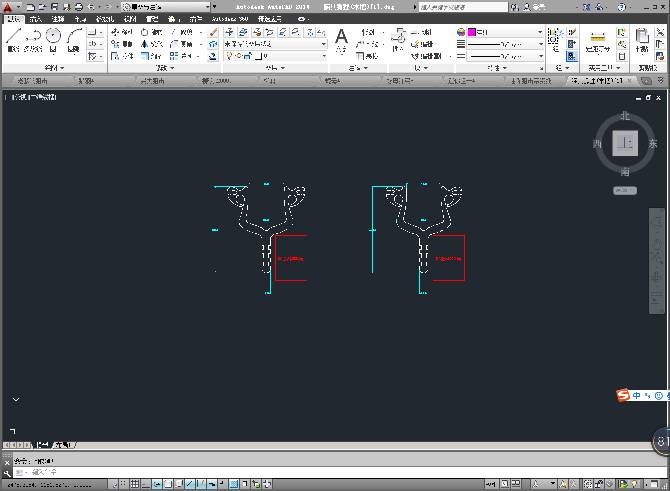Toggle Snap mode in status bar
670x491 pixels.
click(x=123, y=484)
